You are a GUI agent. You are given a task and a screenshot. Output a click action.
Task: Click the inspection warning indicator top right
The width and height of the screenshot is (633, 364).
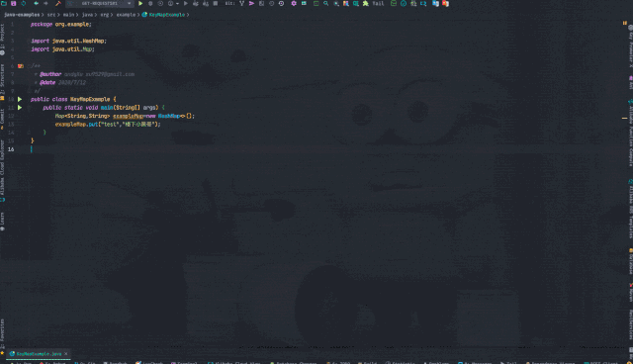[624, 24]
